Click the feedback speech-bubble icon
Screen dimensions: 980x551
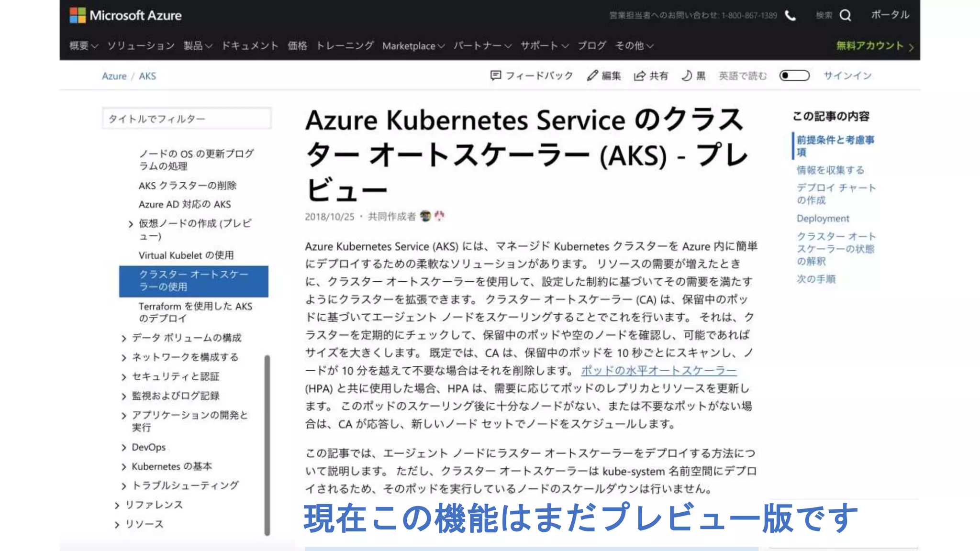[x=496, y=76]
